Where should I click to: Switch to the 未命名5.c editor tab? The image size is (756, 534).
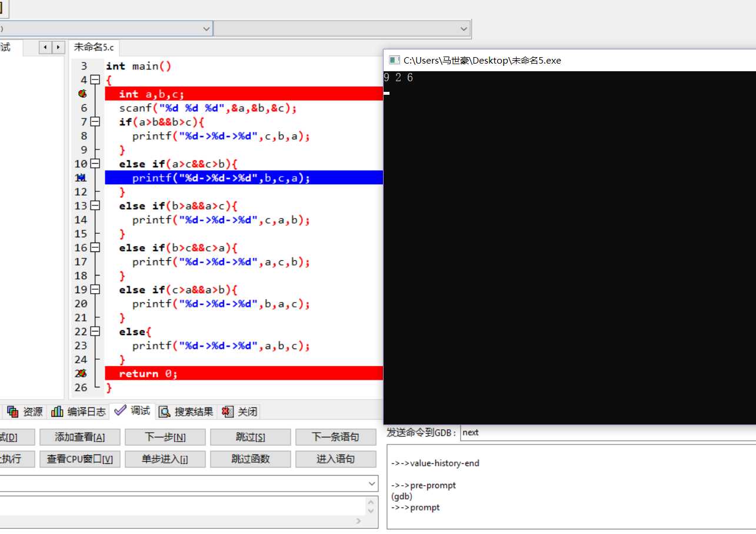(94, 48)
